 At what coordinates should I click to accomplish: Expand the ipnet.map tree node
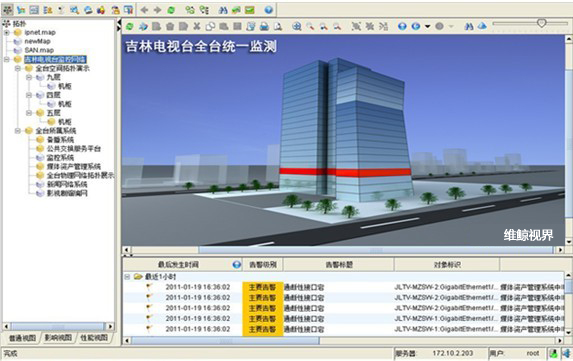7,33
